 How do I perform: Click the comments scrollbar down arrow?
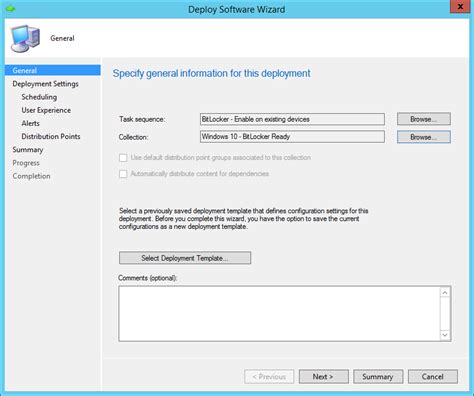445,335
